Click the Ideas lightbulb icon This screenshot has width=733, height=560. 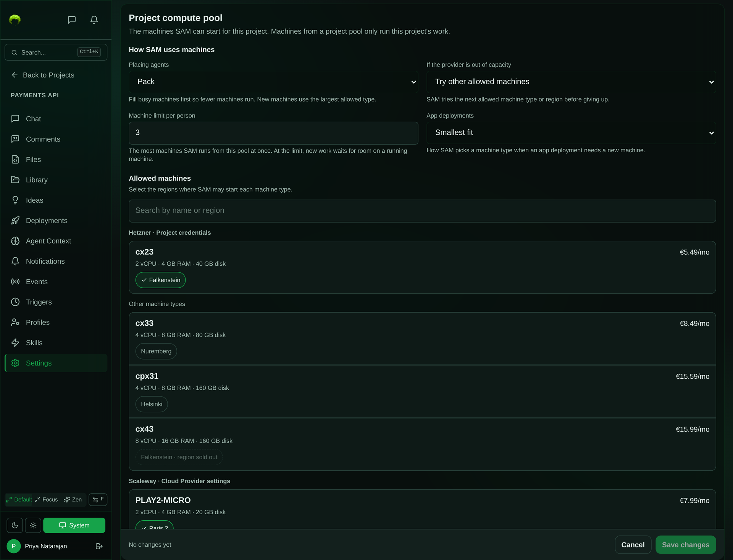coord(15,200)
